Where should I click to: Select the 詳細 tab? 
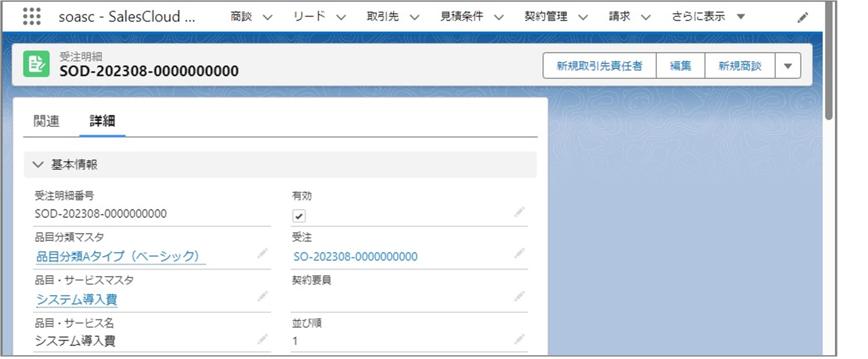(102, 121)
